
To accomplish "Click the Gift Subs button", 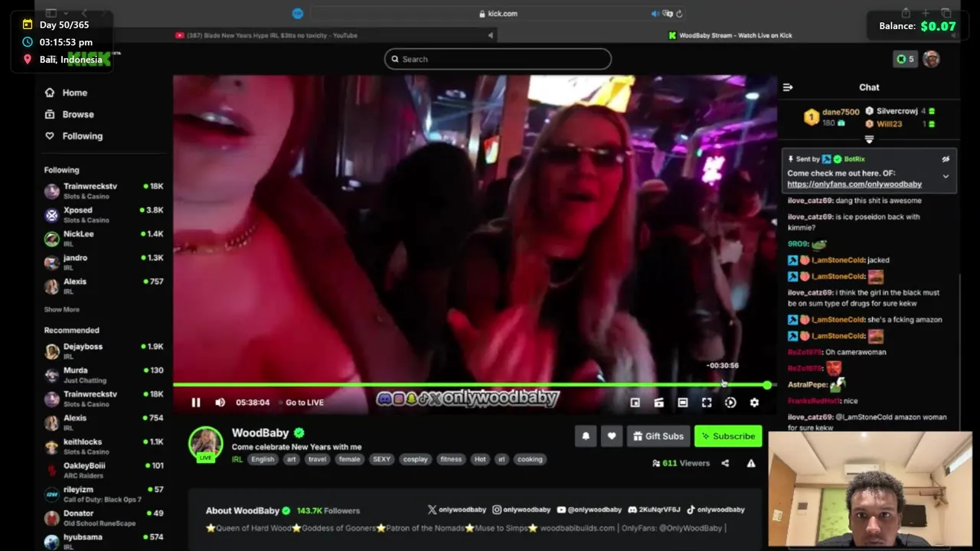I will (x=658, y=436).
